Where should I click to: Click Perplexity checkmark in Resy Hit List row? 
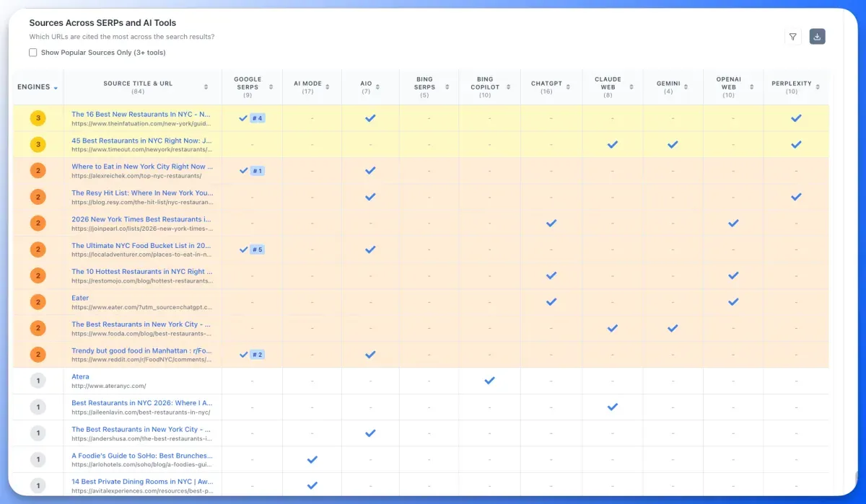coord(796,197)
